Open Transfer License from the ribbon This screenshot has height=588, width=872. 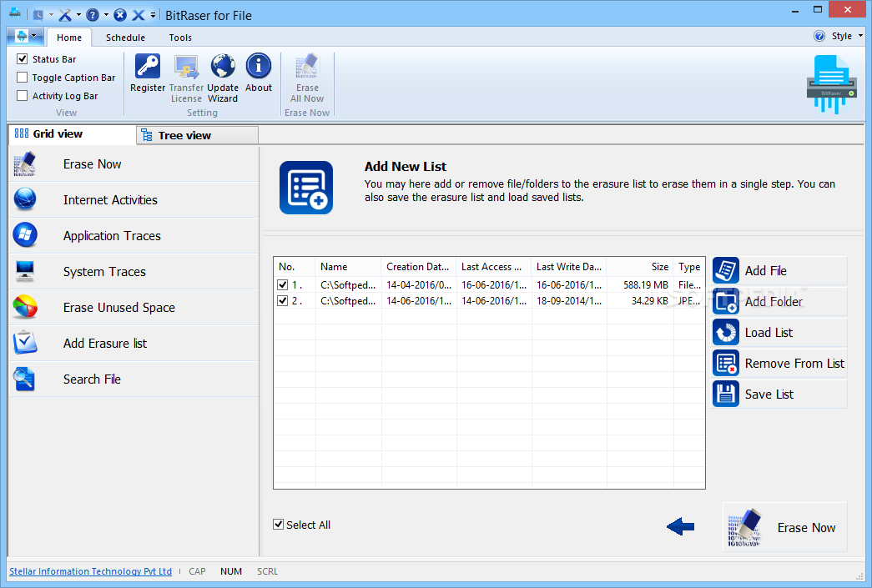tap(186, 78)
